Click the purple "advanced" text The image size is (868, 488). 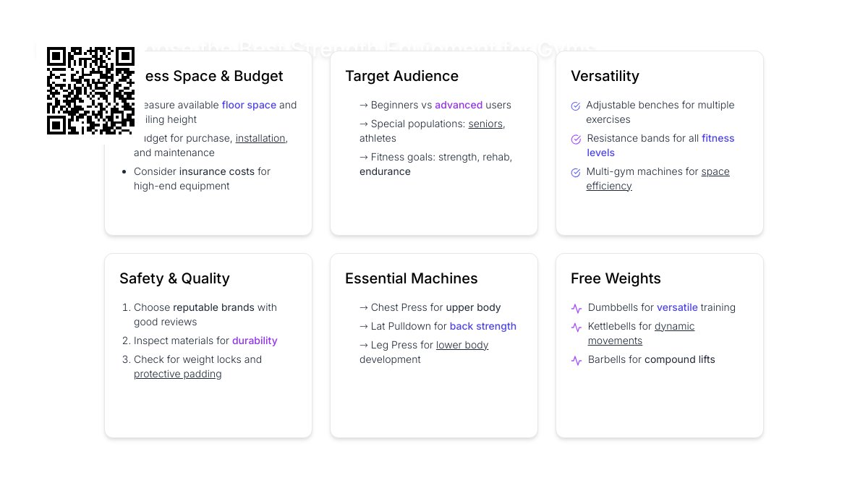[x=459, y=105]
